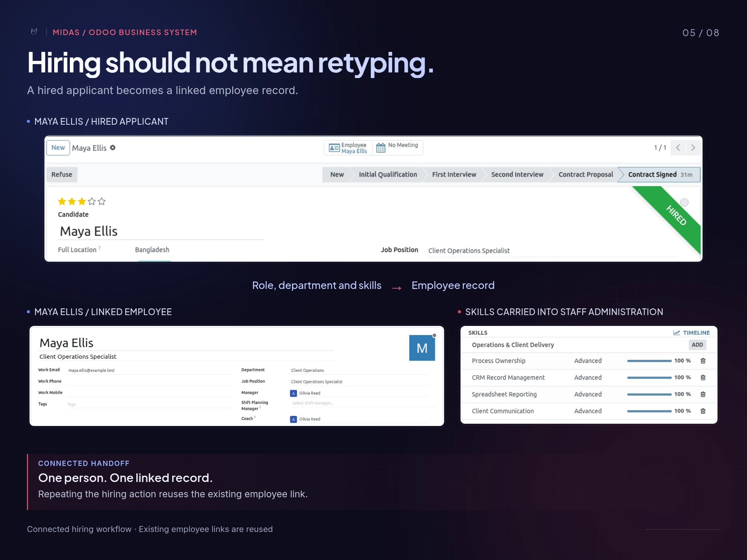The image size is (747, 560).
Task: Open the Employee Maya Ellis smart button
Action: (348, 148)
